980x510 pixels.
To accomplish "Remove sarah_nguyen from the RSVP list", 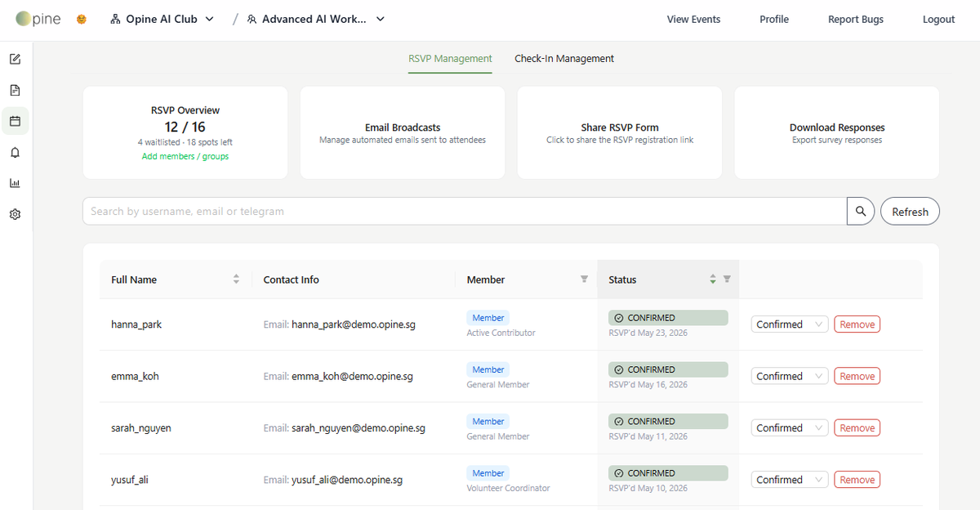I will pyautogui.click(x=857, y=427).
